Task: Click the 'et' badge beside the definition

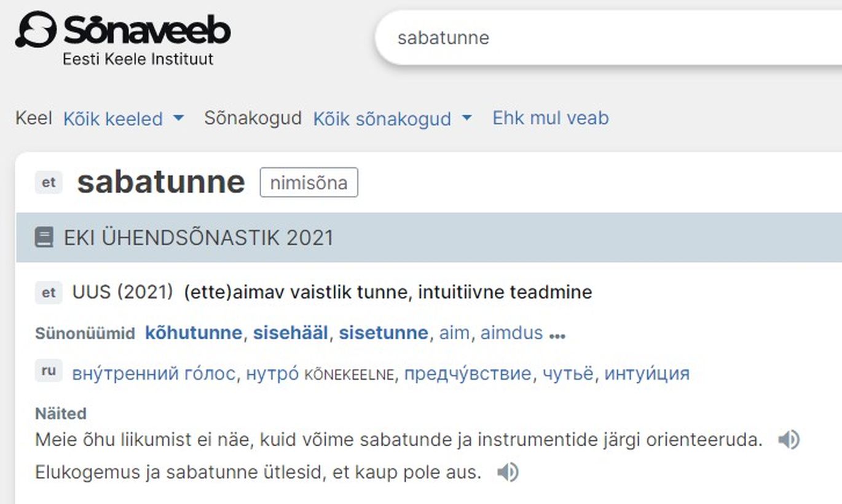Action: coord(49,293)
